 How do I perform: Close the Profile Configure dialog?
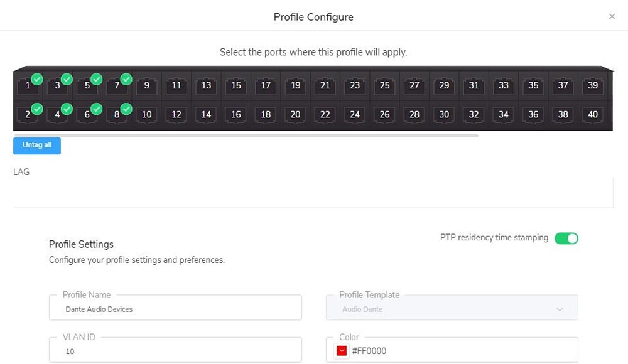click(x=612, y=16)
